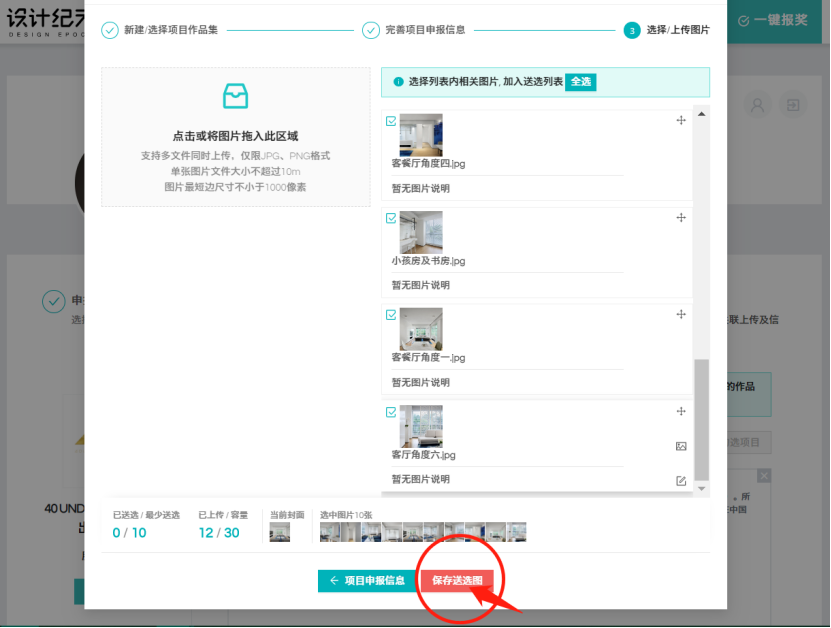Click the 保存送选图 button
Image resolution: width=831 pixels, height=628 pixels.
click(459, 580)
